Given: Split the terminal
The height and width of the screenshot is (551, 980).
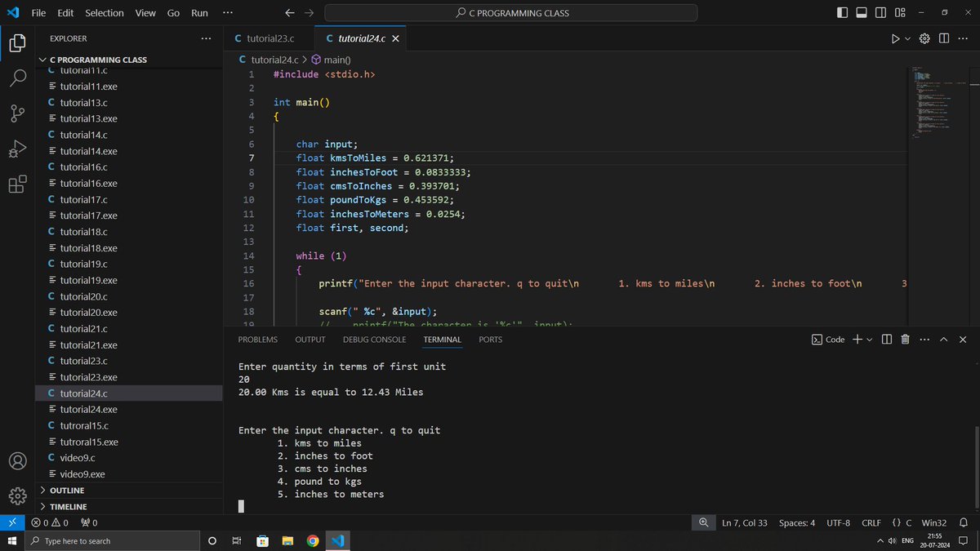Looking at the screenshot, I should (887, 340).
